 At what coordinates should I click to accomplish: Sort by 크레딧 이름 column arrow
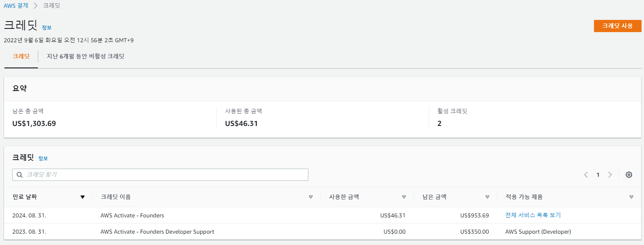click(x=311, y=197)
